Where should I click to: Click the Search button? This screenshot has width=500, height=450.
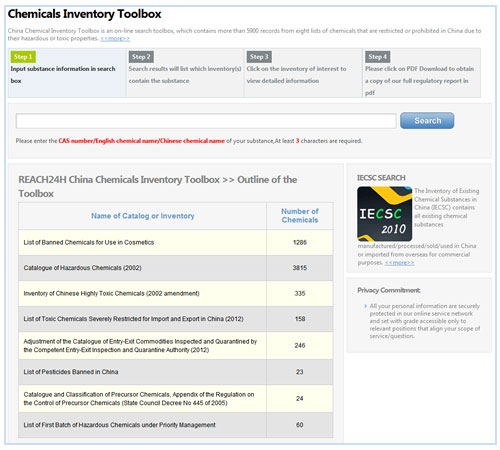(427, 120)
